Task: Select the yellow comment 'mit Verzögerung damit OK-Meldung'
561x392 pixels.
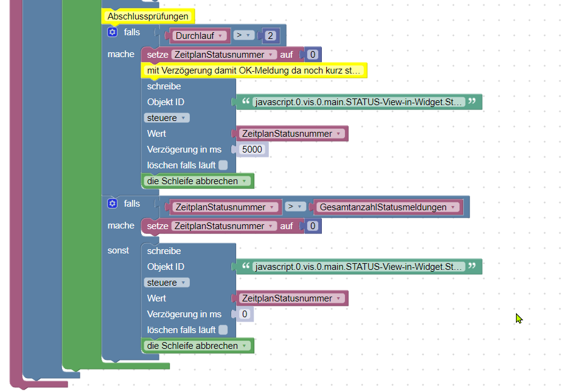Action: (254, 70)
